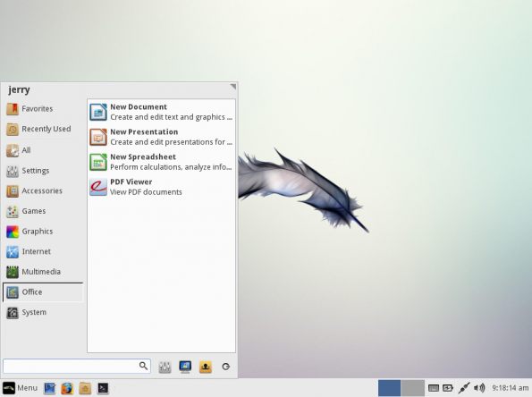This screenshot has width=532, height=397.
Task: Click the clock showing 9:18:14 am
Action: coord(511,388)
